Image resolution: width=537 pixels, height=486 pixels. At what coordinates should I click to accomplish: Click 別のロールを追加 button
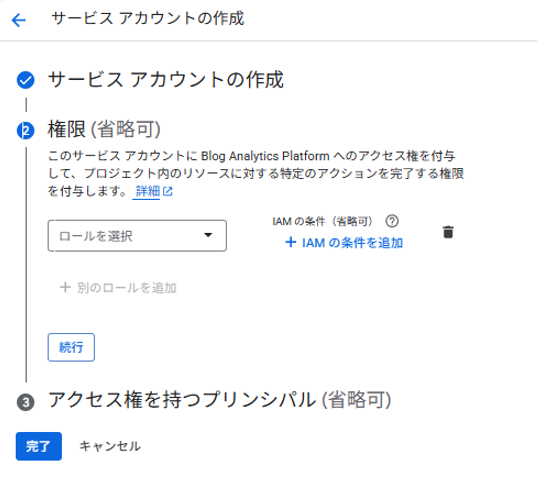(x=126, y=288)
